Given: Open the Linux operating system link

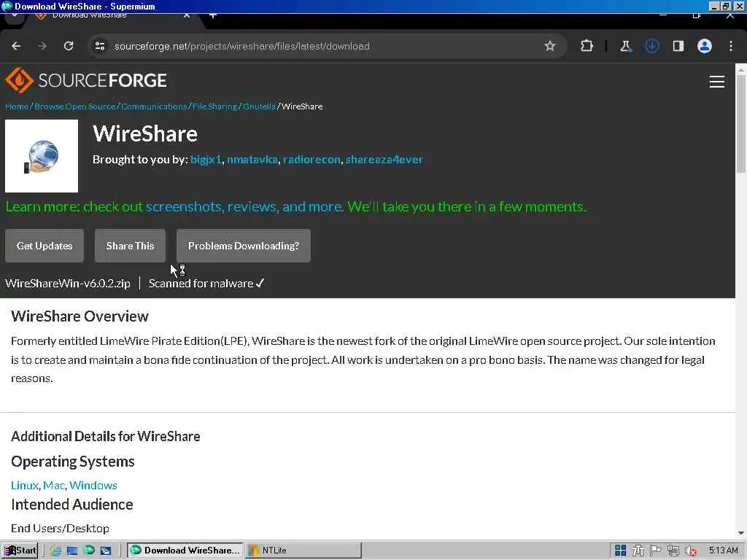Looking at the screenshot, I should [x=24, y=485].
